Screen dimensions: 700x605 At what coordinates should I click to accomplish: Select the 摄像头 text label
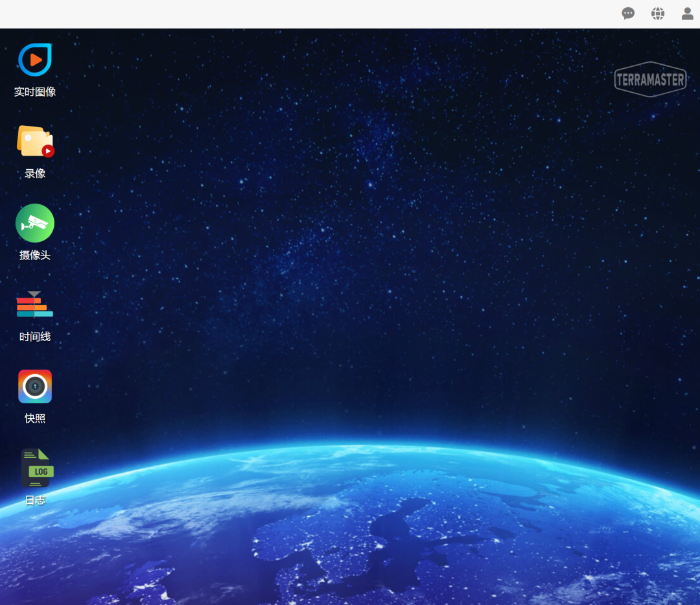[35, 255]
